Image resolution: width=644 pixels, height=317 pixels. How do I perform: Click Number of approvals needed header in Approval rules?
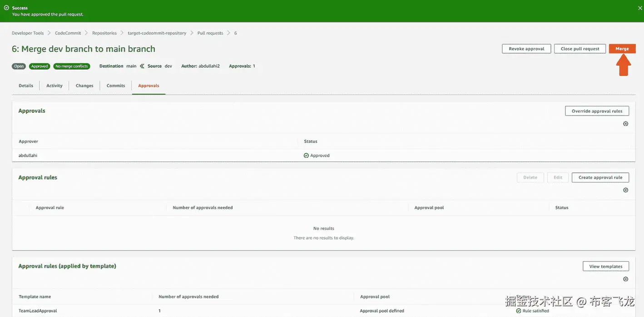203,208
